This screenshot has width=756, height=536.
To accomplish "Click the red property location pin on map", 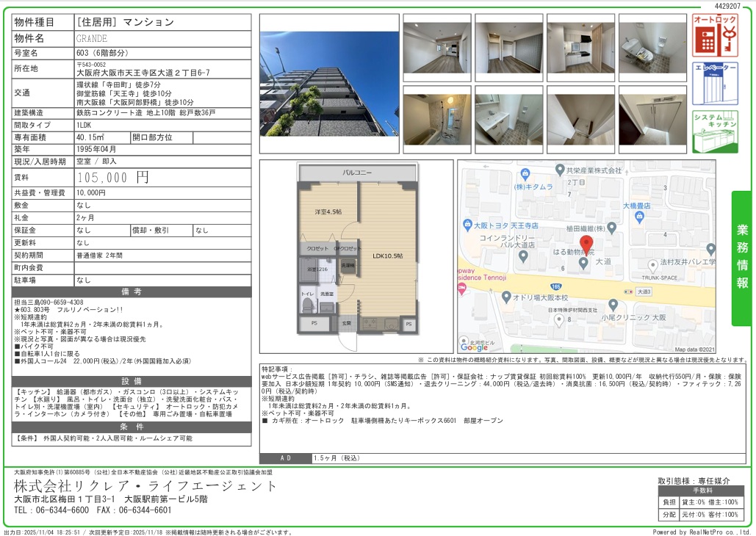I will click(x=586, y=245).
